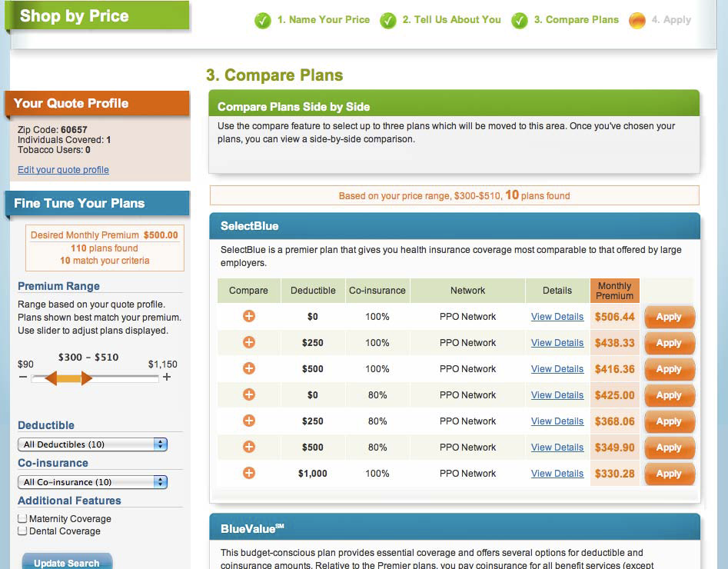Open All Co-insurance dropdown
This screenshot has width=728, height=569.
pos(92,482)
